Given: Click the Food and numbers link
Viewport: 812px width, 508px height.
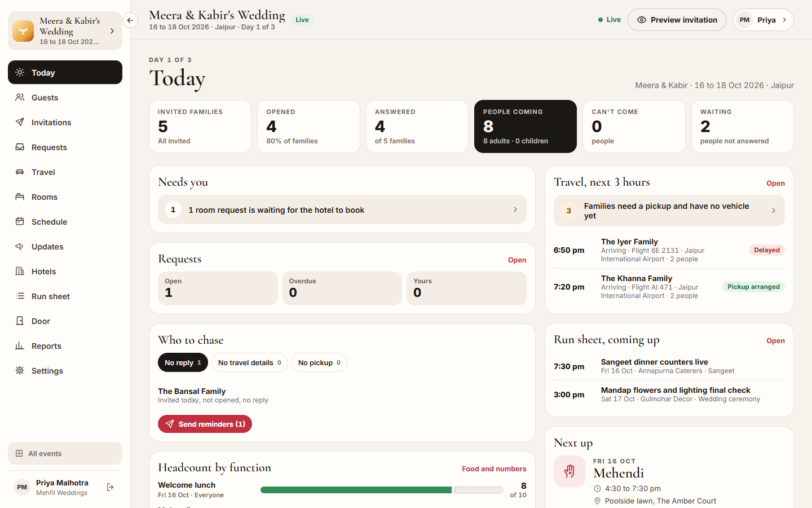Looking at the screenshot, I should (x=494, y=469).
